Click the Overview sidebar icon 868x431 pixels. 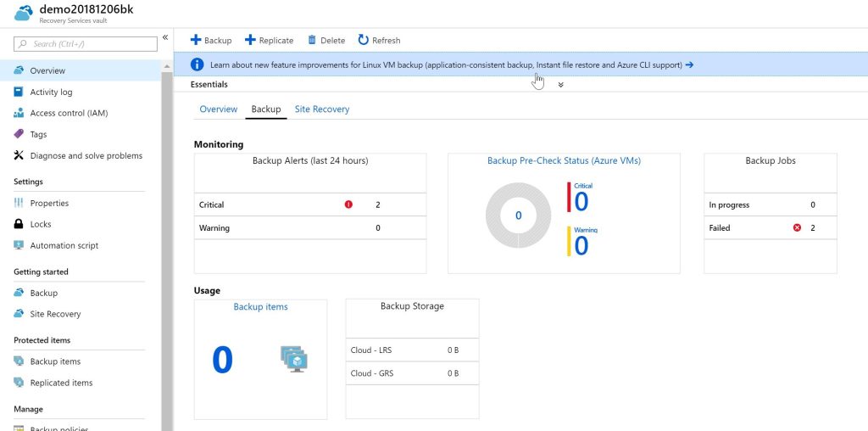(19, 70)
